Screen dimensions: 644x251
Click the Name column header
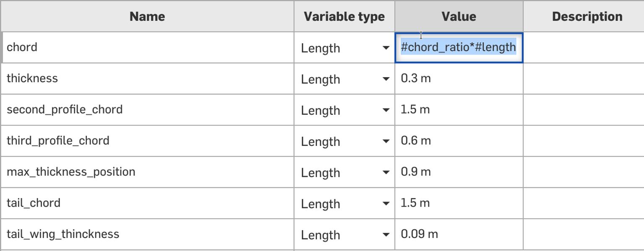tap(147, 16)
